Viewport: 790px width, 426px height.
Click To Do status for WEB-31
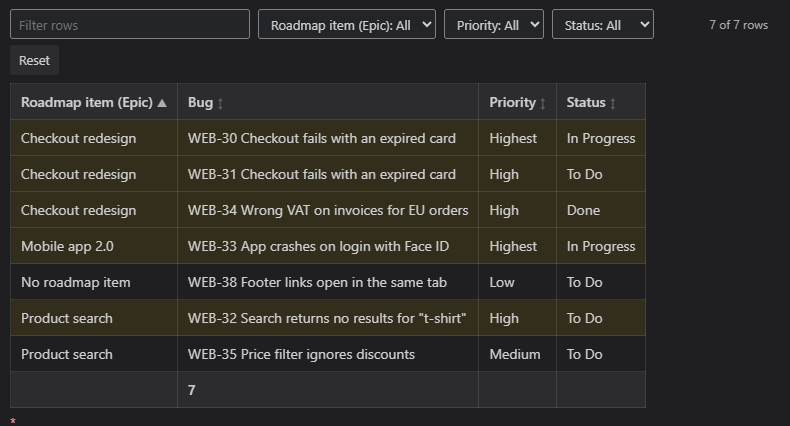tap(601, 174)
